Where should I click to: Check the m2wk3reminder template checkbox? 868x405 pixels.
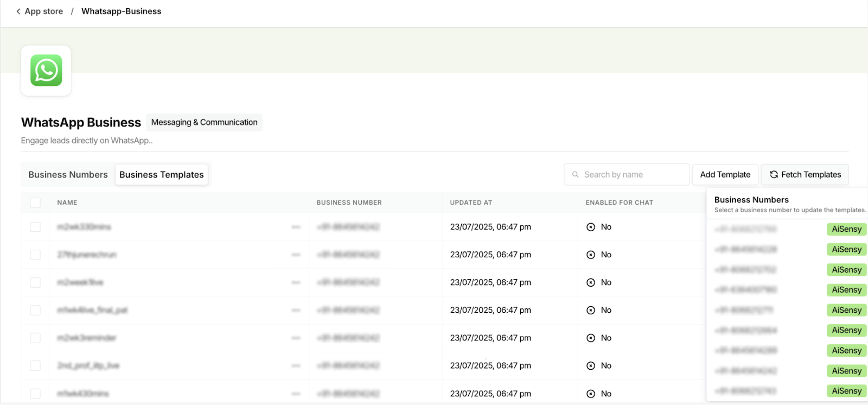[x=35, y=338]
